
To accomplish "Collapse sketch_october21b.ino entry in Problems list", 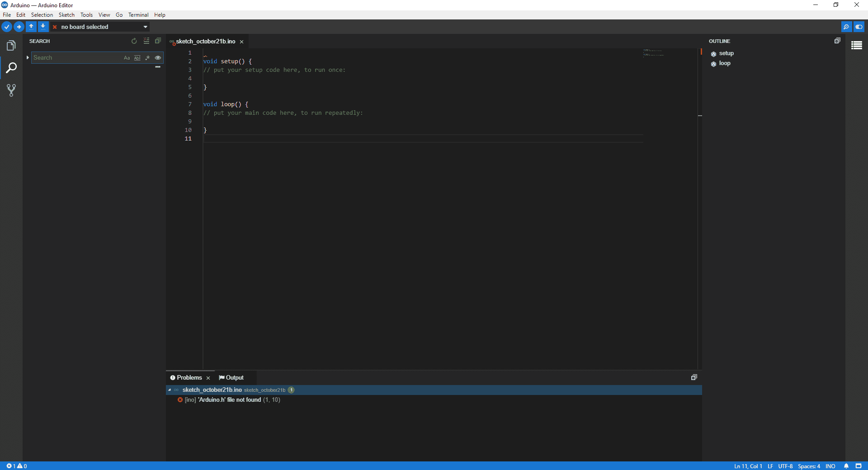I will coord(170,390).
